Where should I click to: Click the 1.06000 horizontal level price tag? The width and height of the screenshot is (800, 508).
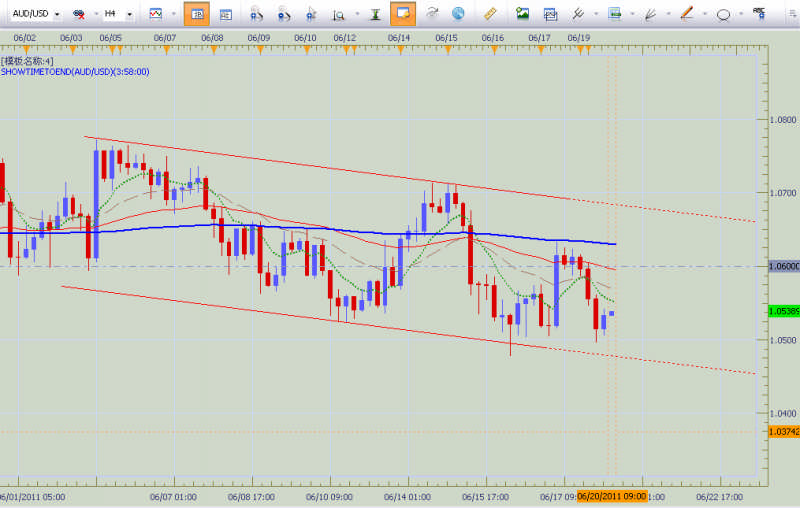point(784,266)
